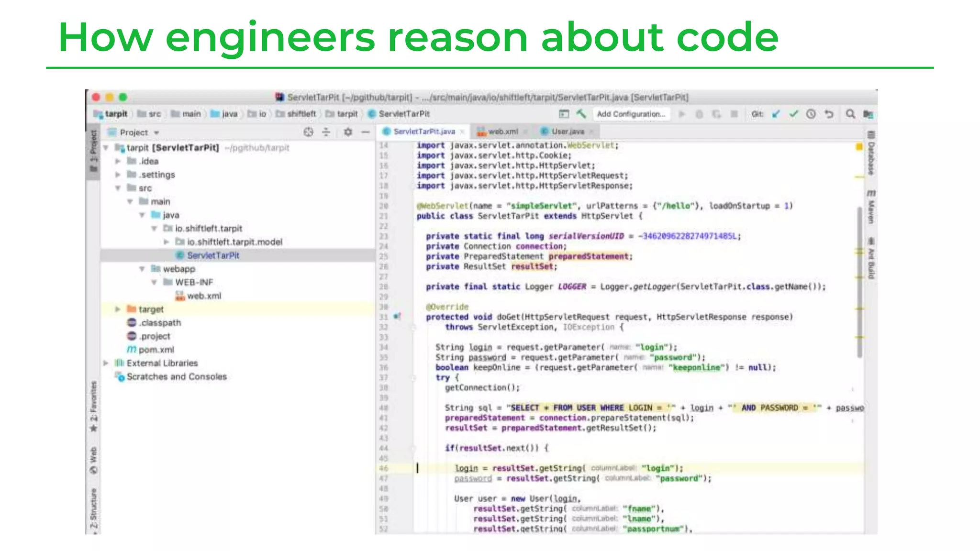This screenshot has height=551, width=980.
Task: Click line number 46 in gutter
Action: coord(383,468)
